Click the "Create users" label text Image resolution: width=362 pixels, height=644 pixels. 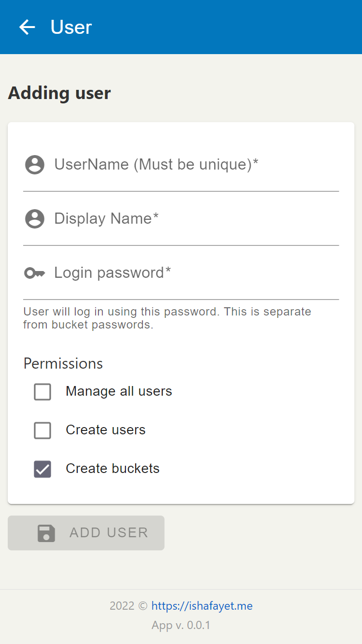[106, 430]
